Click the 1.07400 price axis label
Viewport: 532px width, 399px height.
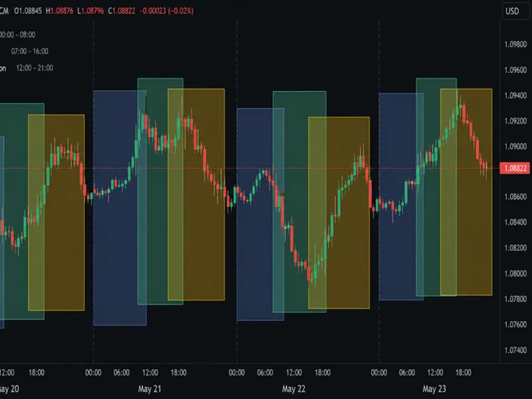pos(515,350)
